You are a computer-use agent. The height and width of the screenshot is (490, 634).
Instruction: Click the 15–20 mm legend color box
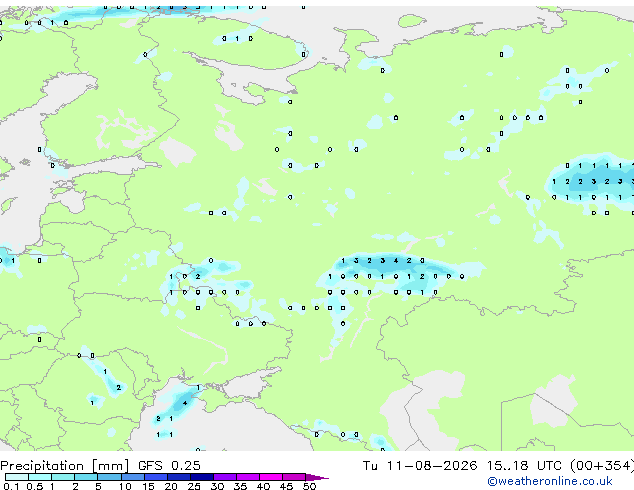155,477
